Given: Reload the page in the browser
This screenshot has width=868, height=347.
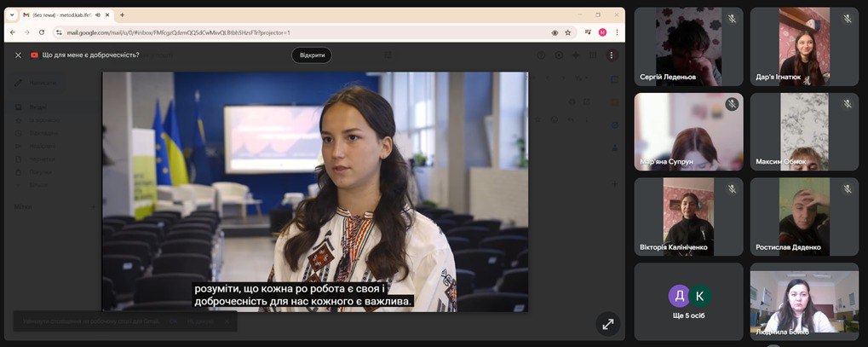Looking at the screenshot, I should [42, 32].
